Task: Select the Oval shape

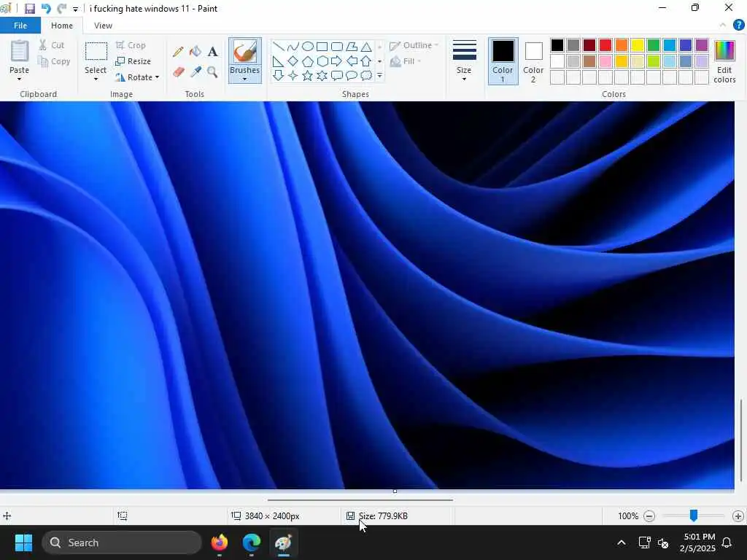Action: [x=308, y=46]
